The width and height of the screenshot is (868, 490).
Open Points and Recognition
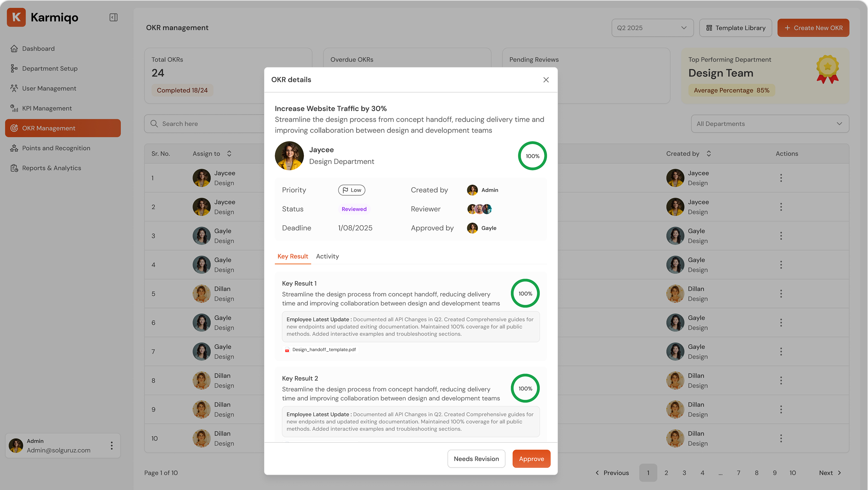coord(63,148)
